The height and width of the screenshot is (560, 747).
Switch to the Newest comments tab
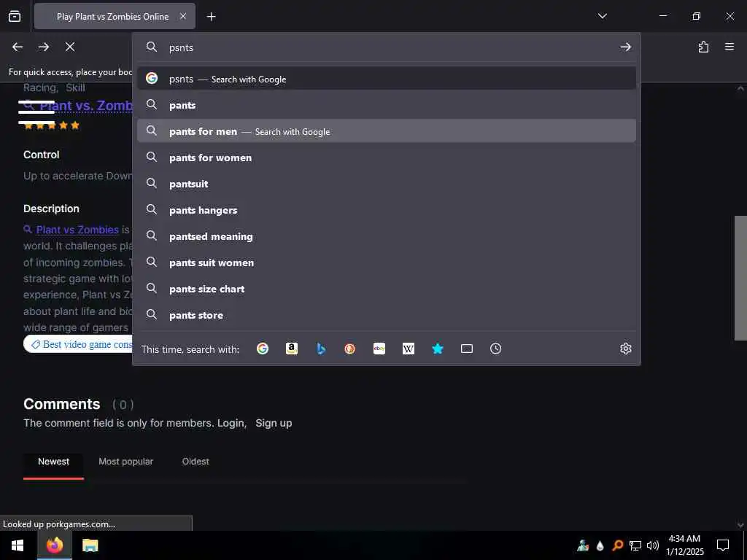53,462
